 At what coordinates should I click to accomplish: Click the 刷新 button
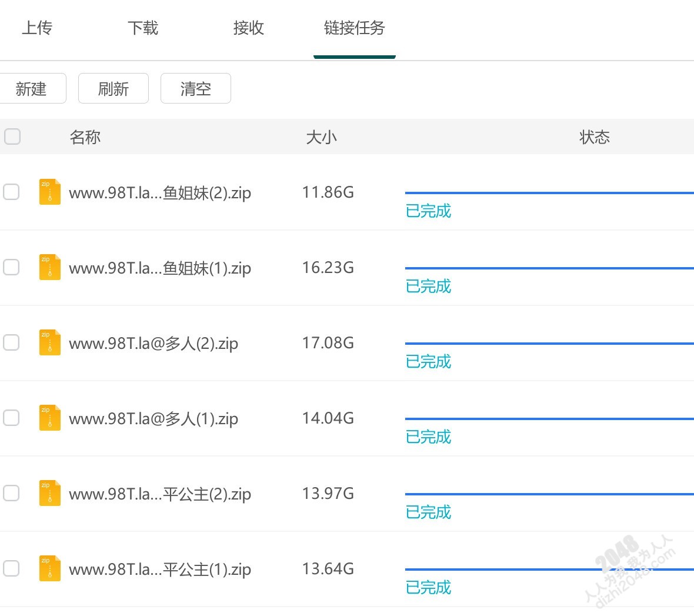coord(114,89)
